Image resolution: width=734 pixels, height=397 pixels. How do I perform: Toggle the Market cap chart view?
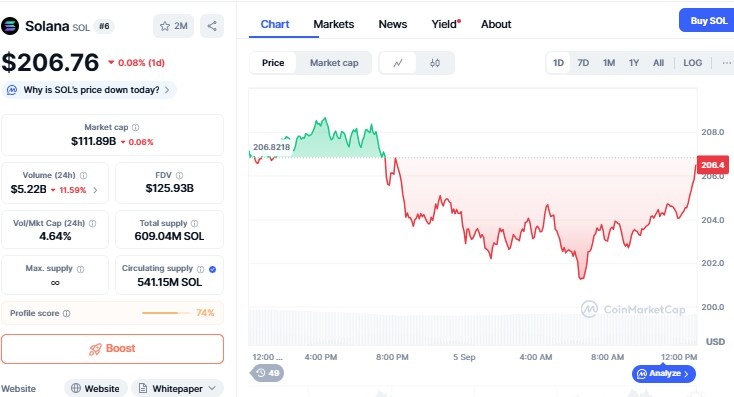pyautogui.click(x=334, y=63)
